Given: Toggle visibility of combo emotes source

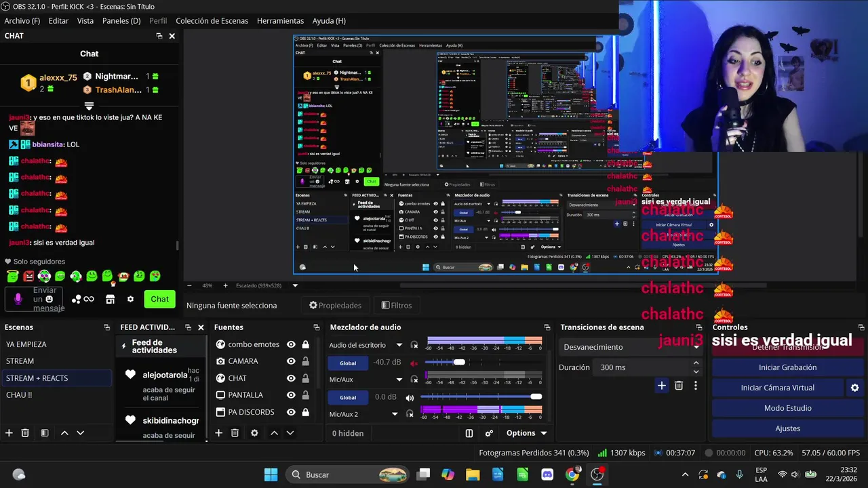Looking at the screenshot, I should (291, 344).
